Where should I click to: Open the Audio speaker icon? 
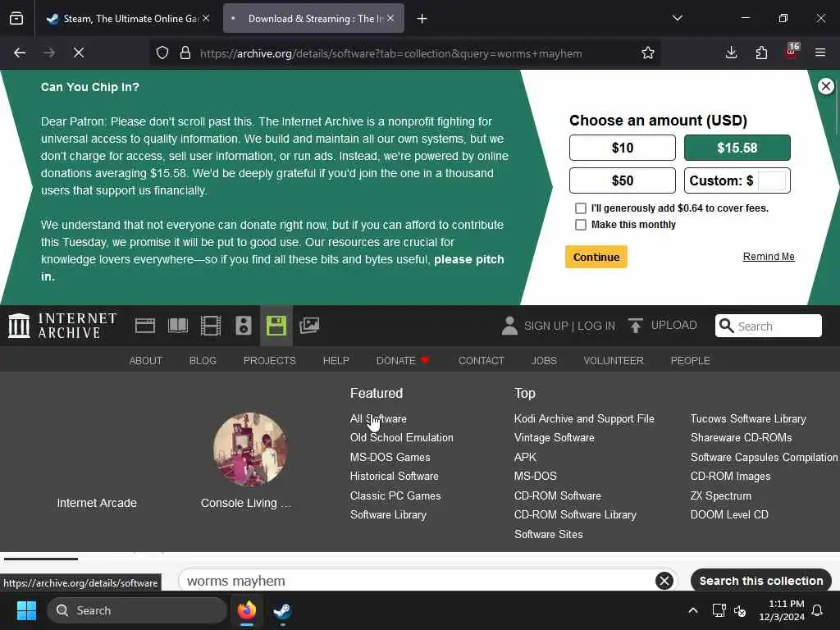(x=243, y=326)
